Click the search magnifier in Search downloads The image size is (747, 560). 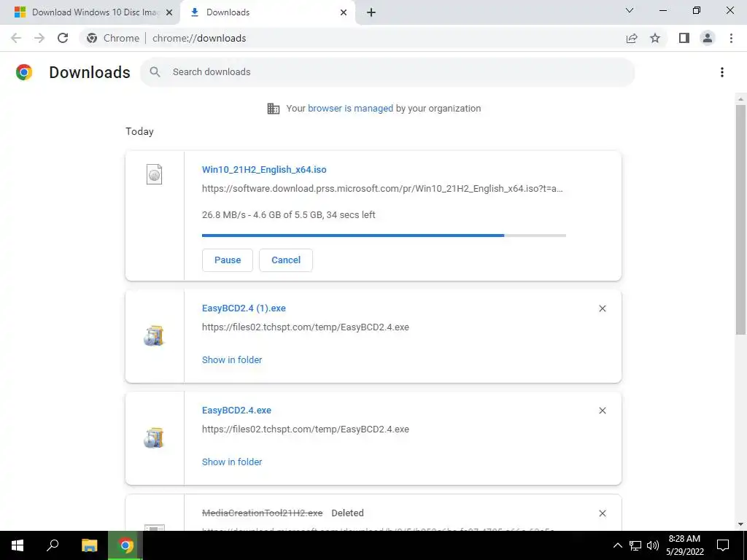tap(155, 72)
